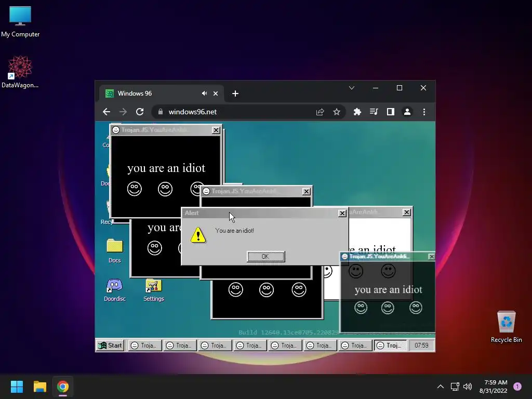Select the fifth Troja... taskbar button
532x399 pixels.
pyautogui.click(x=285, y=345)
